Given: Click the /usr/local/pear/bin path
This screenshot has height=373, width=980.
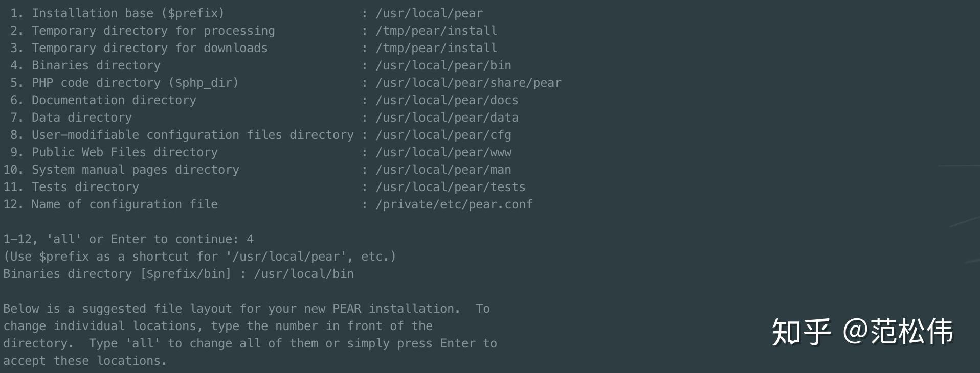Looking at the screenshot, I should click(443, 65).
